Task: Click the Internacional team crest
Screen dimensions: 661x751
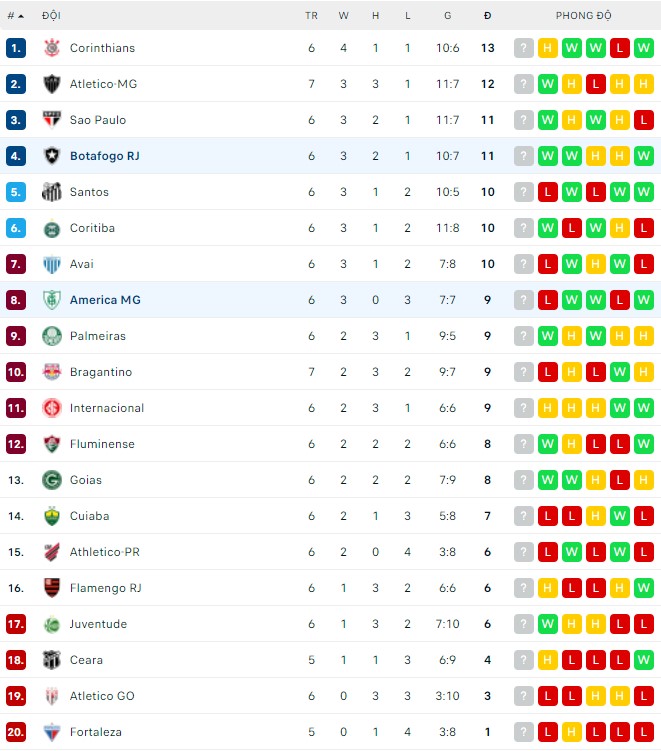Action: point(52,408)
